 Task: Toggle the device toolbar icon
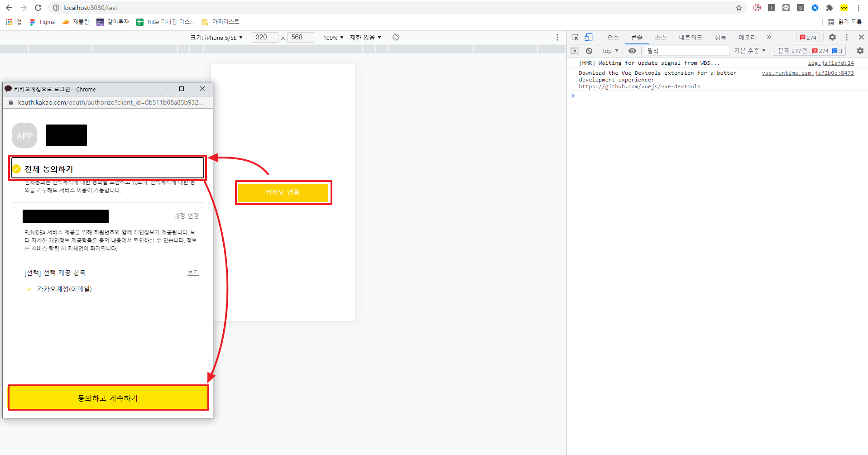tap(589, 37)
